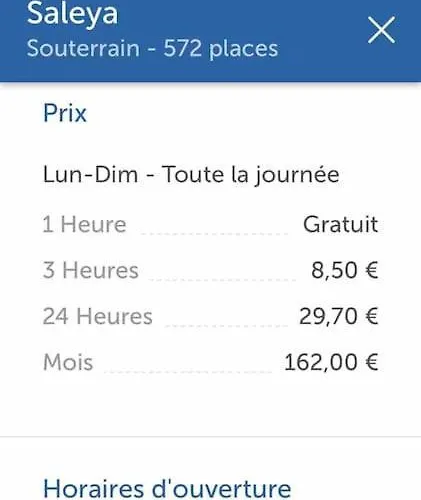Screen dimensions: 421x500
Task: Click the 29,70 € price
Action: point(339,316)
